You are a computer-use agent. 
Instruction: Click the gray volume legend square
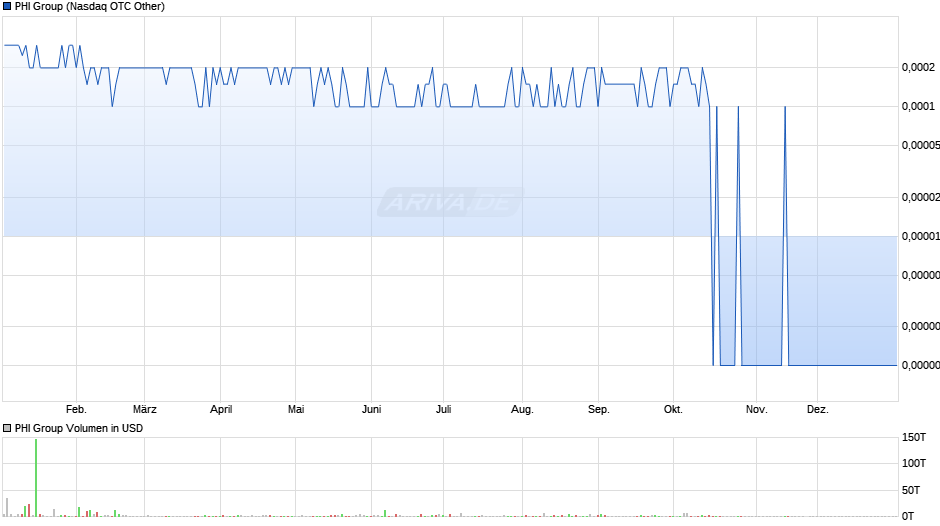[x=7, y=428]
